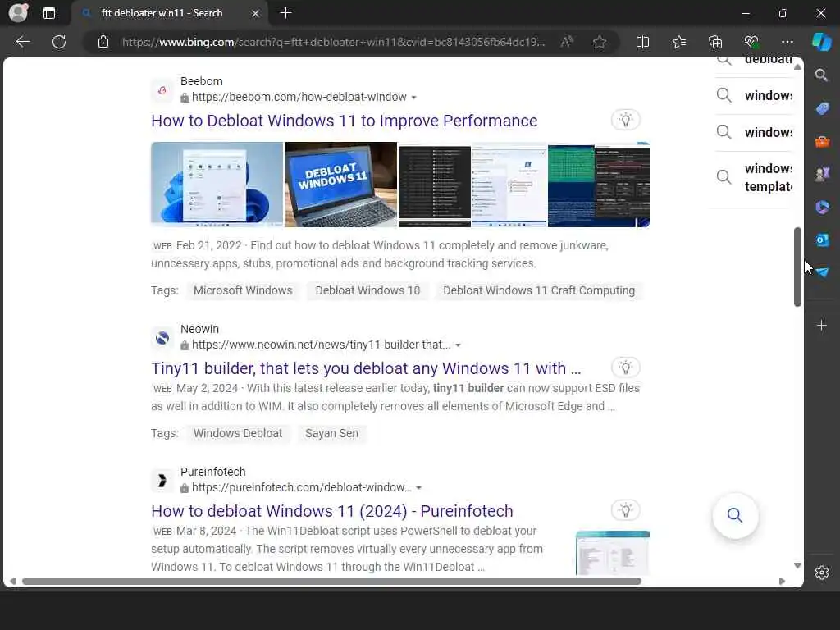Open Copilot sidebar
The width and height of the screenshot is (840, 630).
(x=821, y=42)
